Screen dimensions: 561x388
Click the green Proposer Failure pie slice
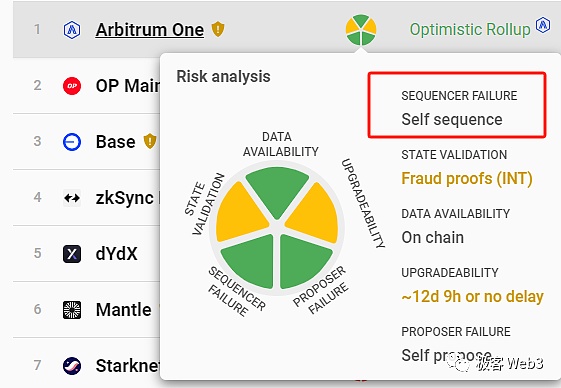pos(303,261)
